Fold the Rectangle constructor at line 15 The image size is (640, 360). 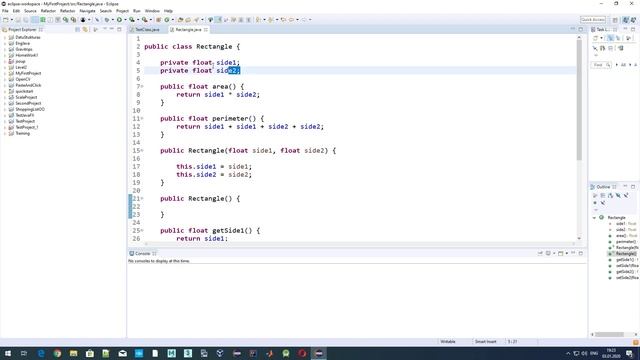pyautogui.click(x=142, y=151)
